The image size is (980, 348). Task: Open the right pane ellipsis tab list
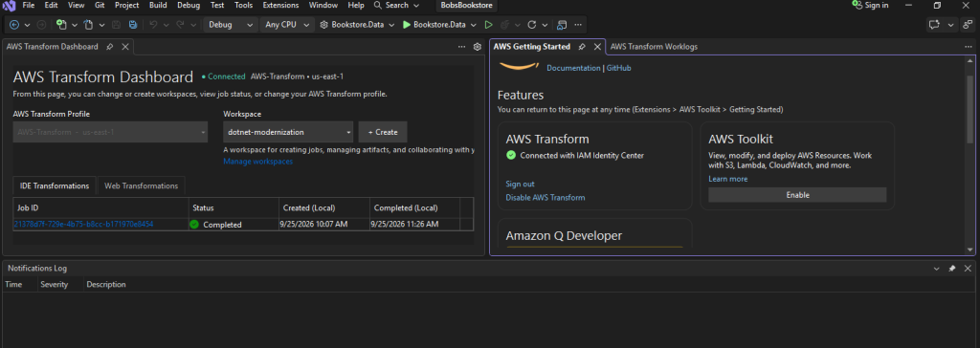969,47
